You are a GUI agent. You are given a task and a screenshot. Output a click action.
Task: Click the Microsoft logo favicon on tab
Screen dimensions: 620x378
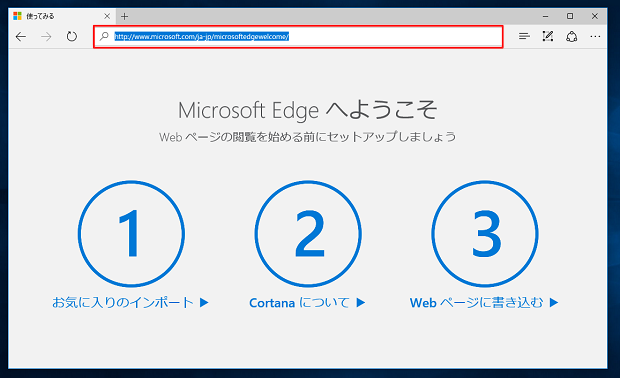(x=17, y=16)
